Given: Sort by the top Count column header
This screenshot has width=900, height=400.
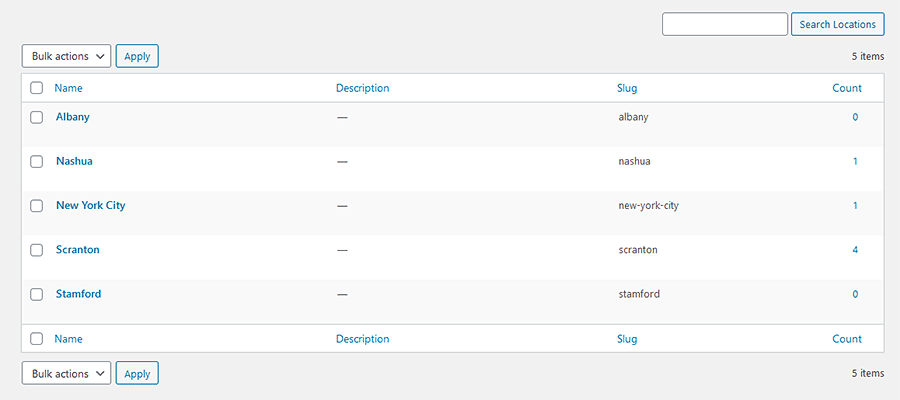Looking at the screenshot, I should click(846, 88).
